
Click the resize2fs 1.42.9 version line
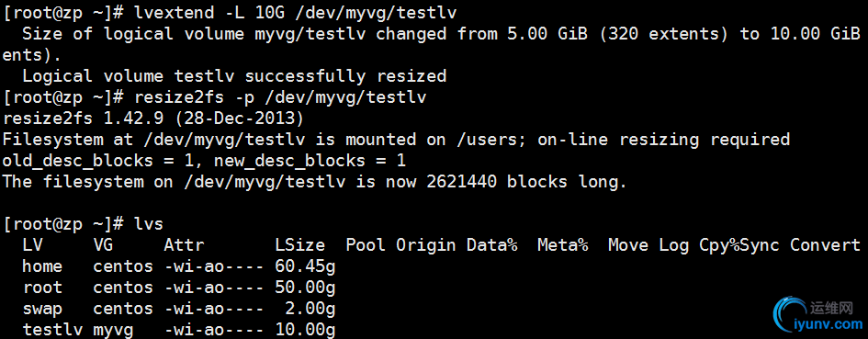[152, 119]
